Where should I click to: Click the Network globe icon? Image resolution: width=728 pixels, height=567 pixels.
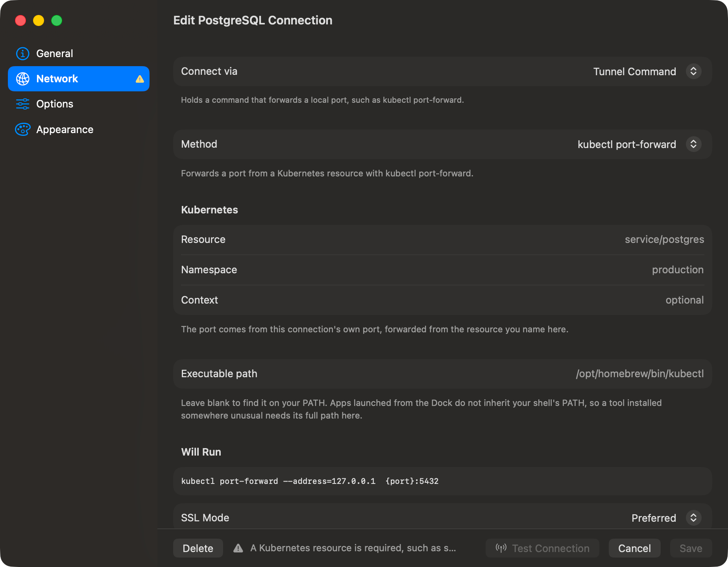coord(22,79)
